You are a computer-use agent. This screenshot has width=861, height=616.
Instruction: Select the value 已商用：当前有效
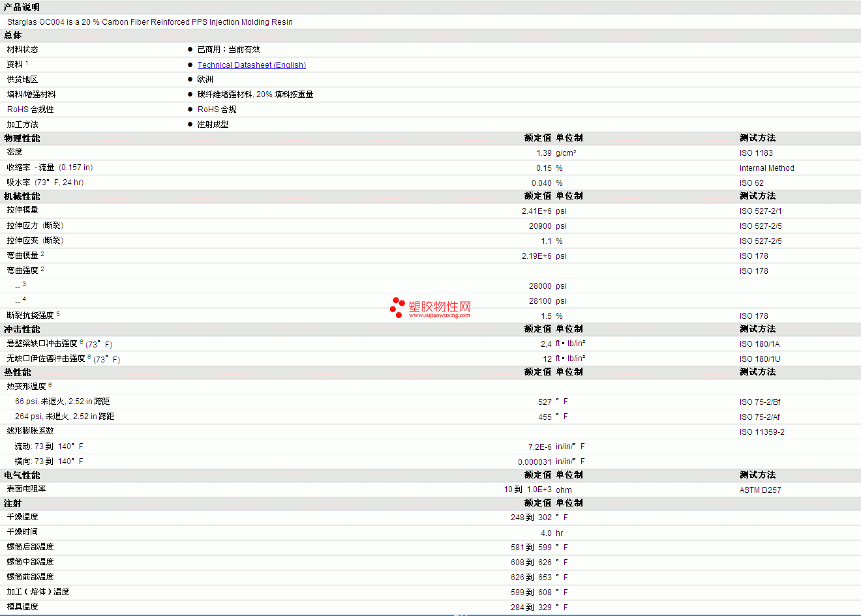coord(229,50)
